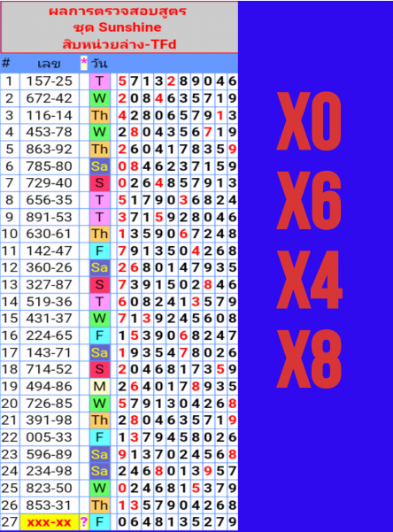Click the magenta question mark in row 27
393x532 pixels.
pyautogui.click(x=84, y=522)
